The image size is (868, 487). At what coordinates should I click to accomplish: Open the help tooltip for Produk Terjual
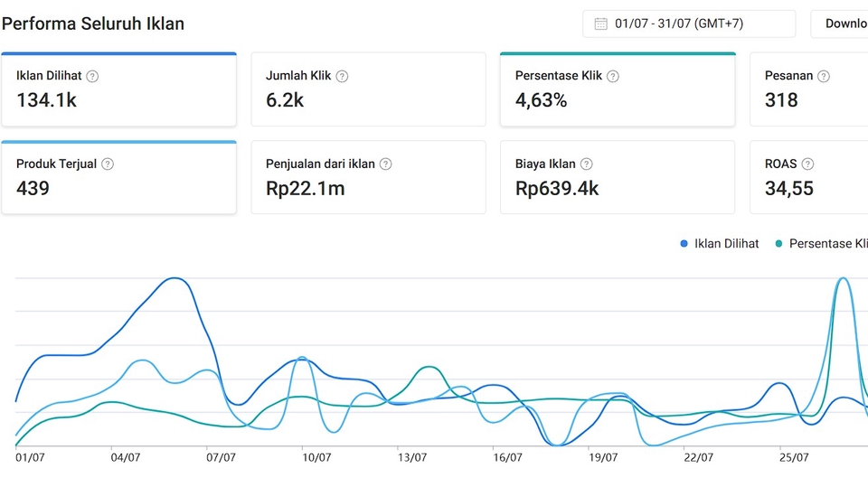pos(108,164)
